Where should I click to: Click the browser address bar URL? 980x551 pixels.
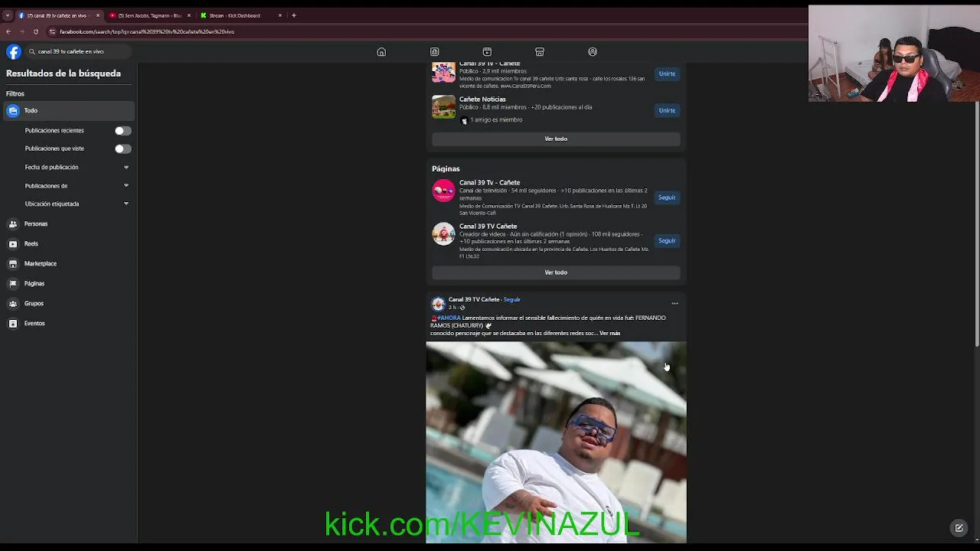[147, 31]
